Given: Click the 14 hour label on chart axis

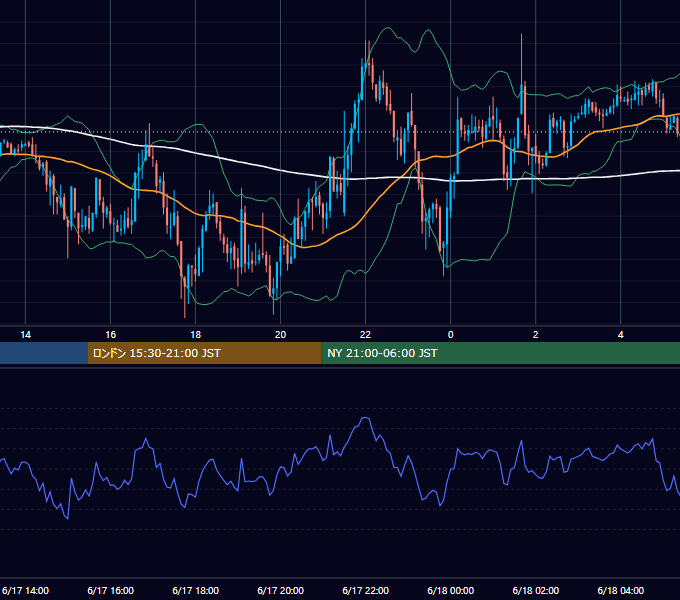Looking at the screenshot, I should [x=26, y=335].
